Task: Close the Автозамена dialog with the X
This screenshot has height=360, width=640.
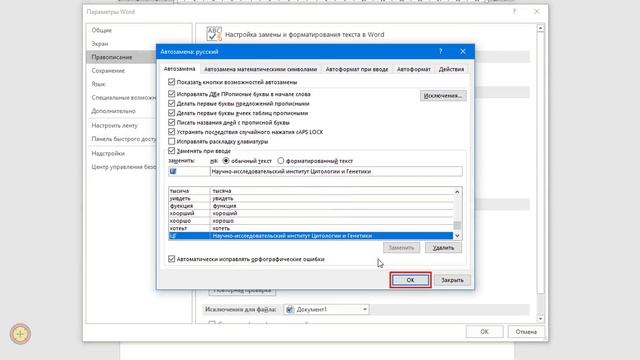Action: 463,51
